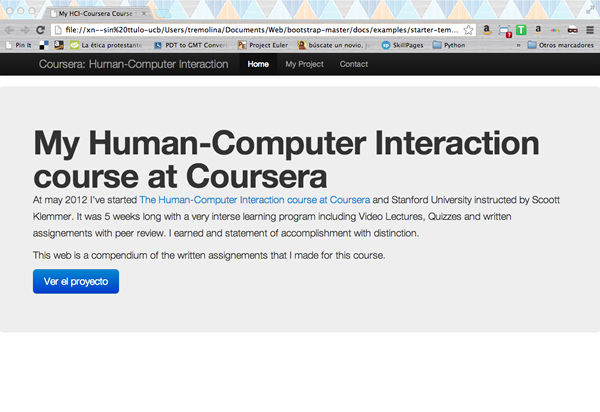Screen dimensions: 600x412
Task: Open the second Amazon 'a' extension icon
Action: pyautogui.click(x=538, y=29)
